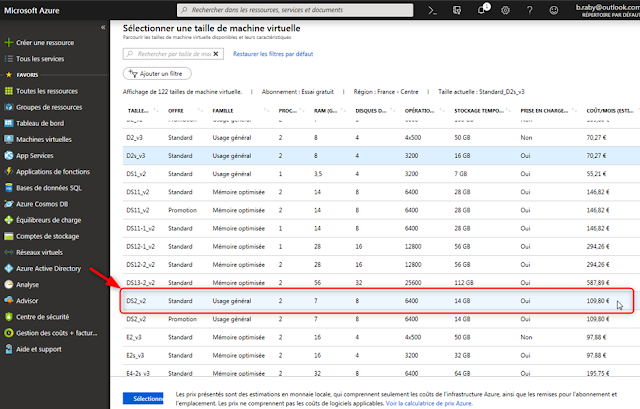
Task: Select the DS2_v2 Promotion row
Action: point(381,319)
